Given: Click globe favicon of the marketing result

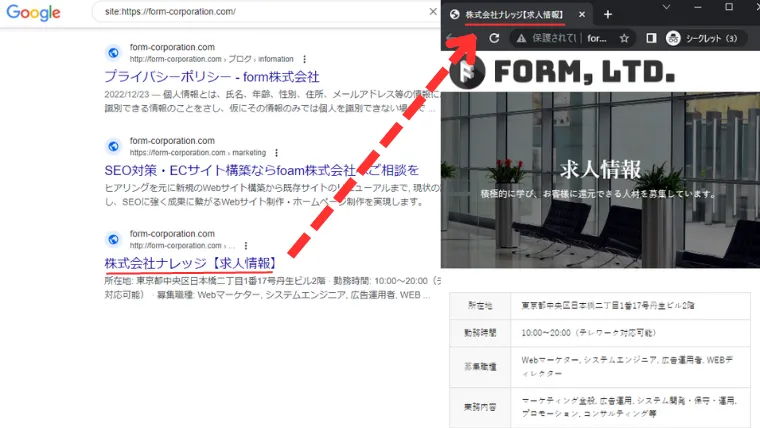Looking at the screenshot, I should pyautogui.click(x=113, y=146).
